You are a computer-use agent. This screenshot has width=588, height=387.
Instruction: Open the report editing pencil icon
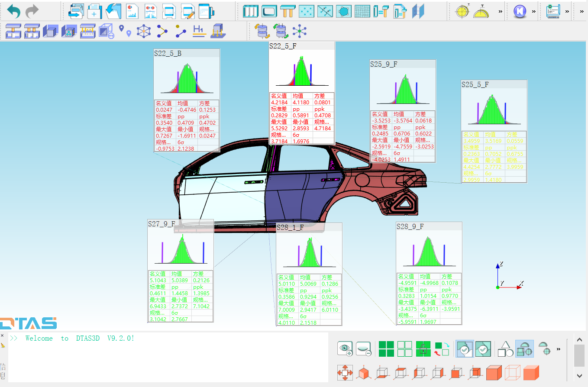click(187, 11)
